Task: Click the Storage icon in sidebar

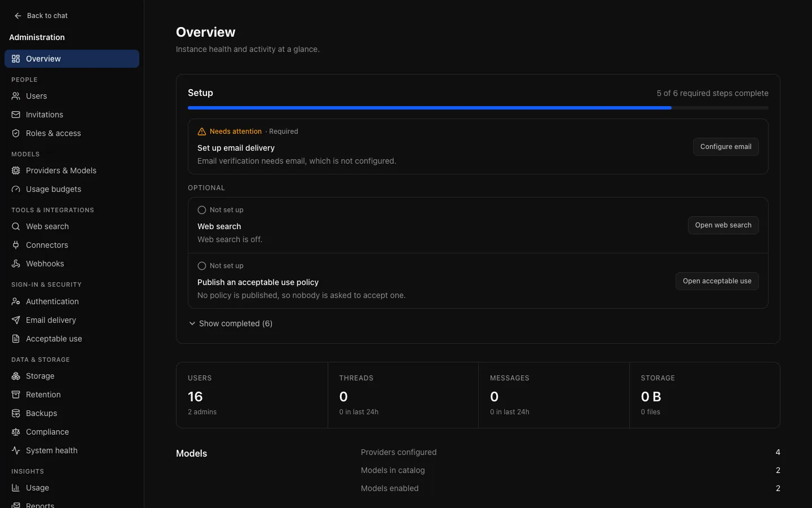Action: coord(16,376)
